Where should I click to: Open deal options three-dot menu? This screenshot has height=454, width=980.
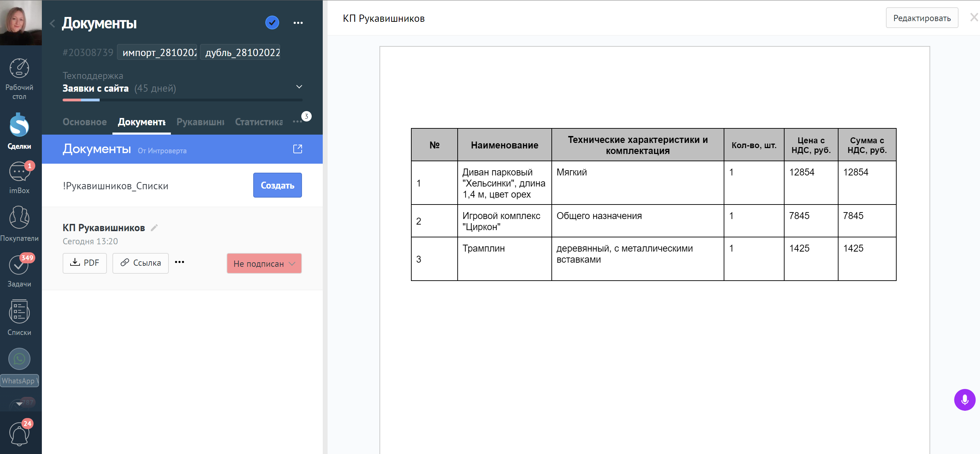[298, 23]
